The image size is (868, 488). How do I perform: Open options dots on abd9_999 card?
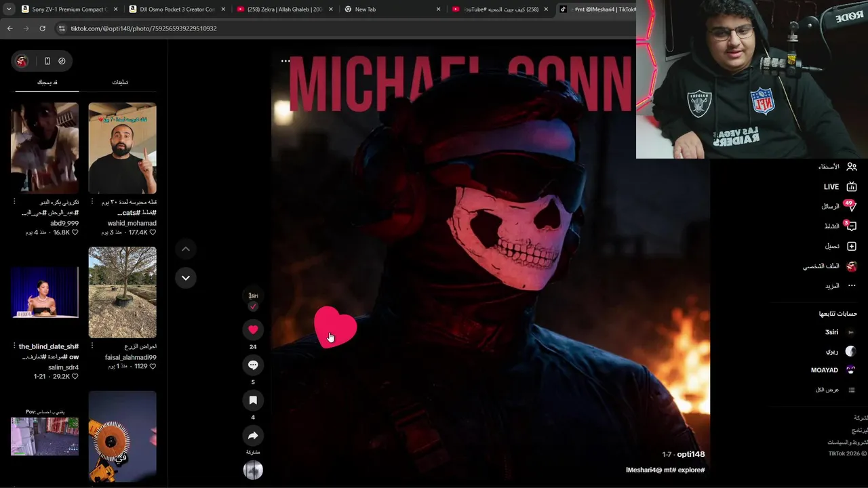14,202
